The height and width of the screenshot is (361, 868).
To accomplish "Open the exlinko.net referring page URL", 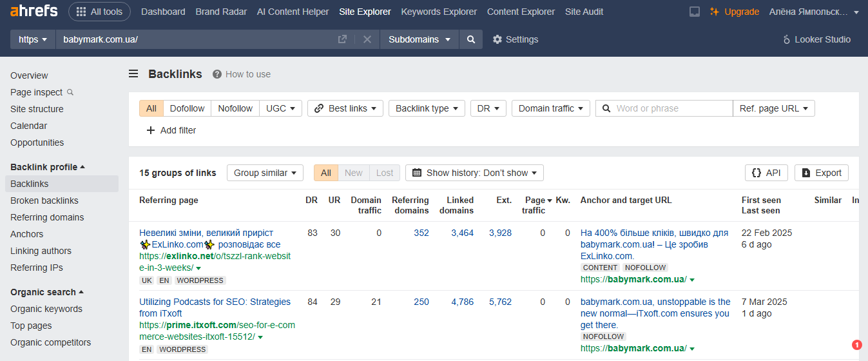I will (215, 262).
